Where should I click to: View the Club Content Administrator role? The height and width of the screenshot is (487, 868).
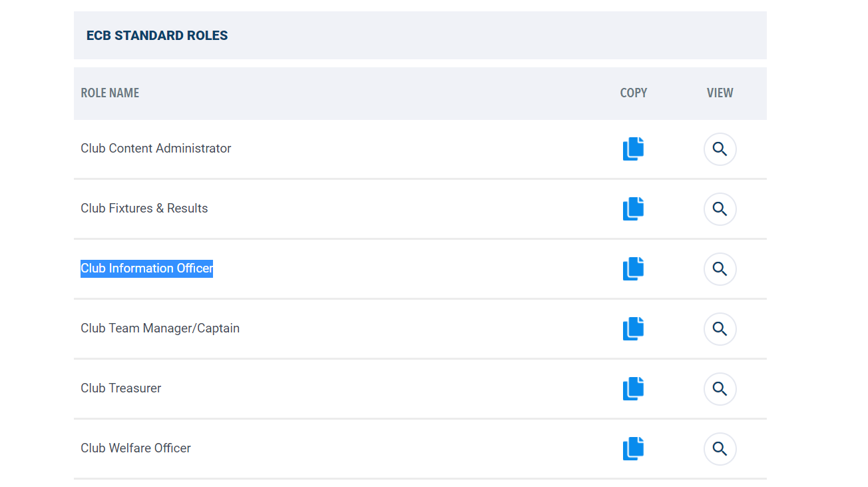tap(720, 149)
